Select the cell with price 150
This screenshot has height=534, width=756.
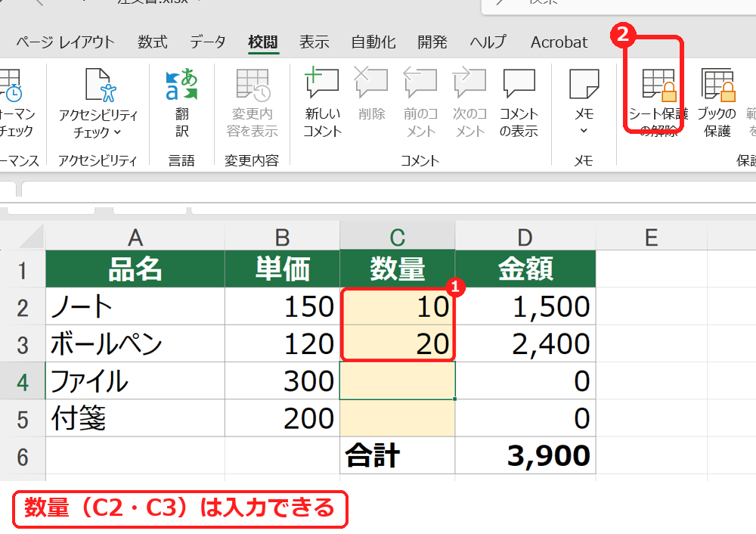click(282, 306)
